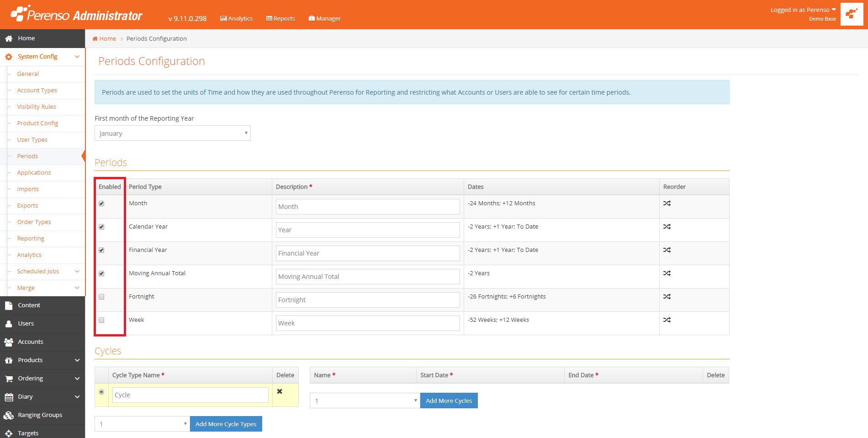The width and height of the screenshot is (868, 438).
Task: Open the Manager top menu
Action: pos(325,18)
